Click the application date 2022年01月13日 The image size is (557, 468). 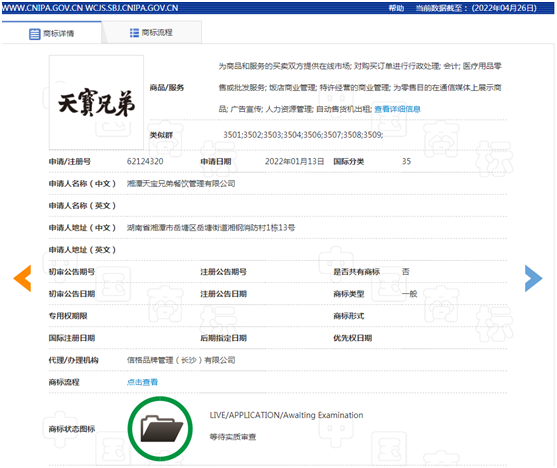pyautogui.click(x=294, y=161)
